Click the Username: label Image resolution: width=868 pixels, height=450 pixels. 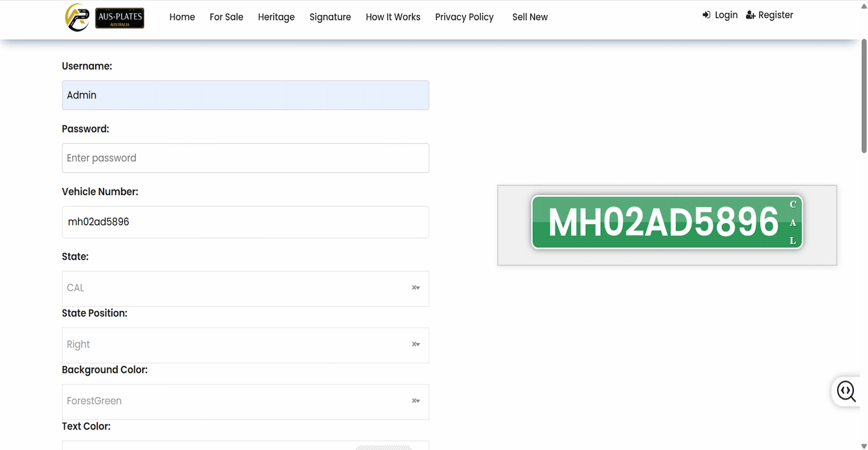87,66
